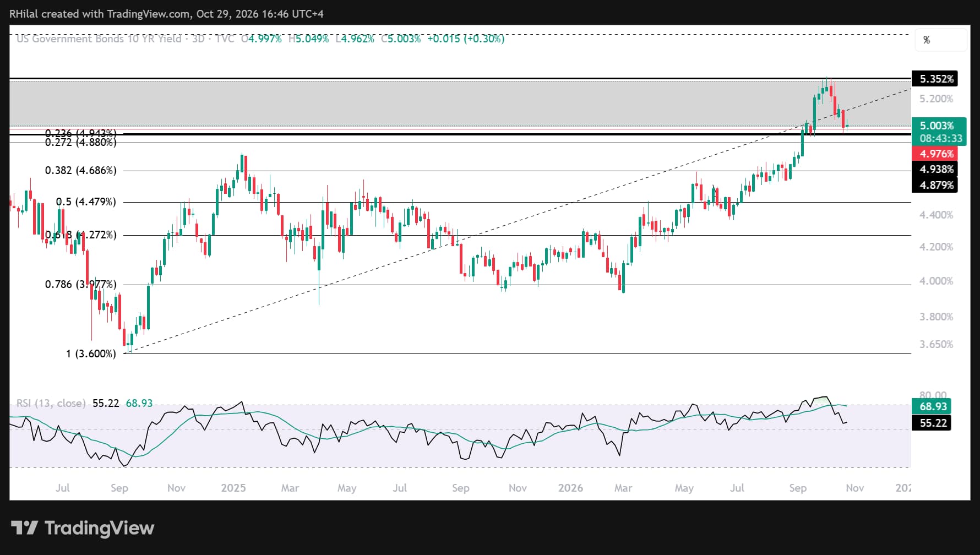Viewport: 980px width, 555px height.
Task: Click the 2026 label on time axis
Action: (570, 488)
